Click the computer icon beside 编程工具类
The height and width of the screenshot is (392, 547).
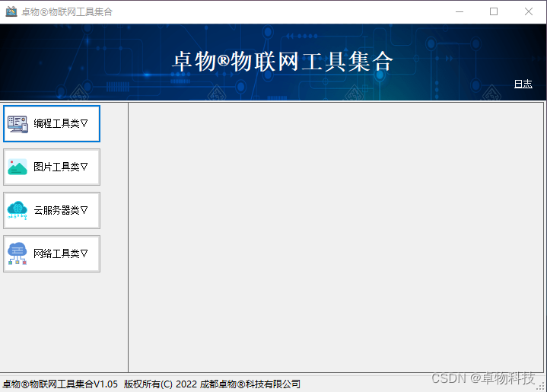click(17, 124)
